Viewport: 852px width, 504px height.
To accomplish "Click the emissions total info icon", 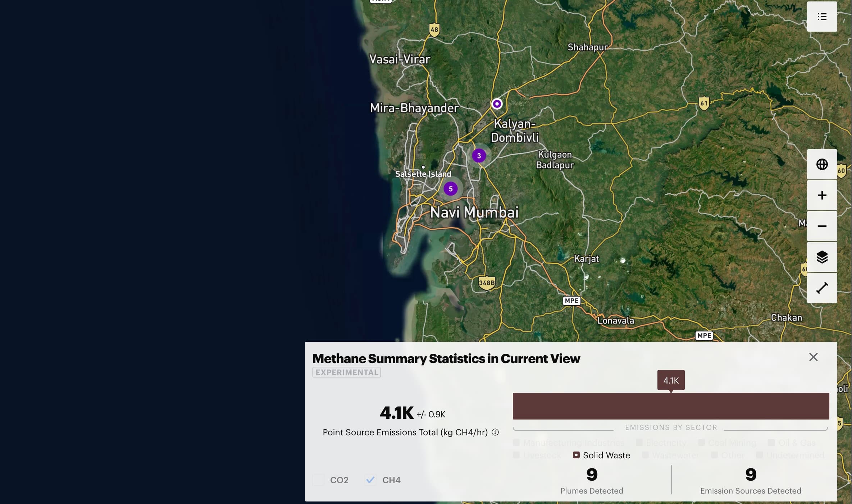I will [x=495, y=432].
